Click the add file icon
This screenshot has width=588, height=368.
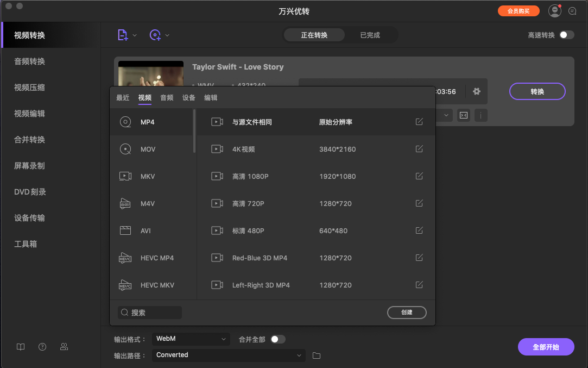coord(122,34)
